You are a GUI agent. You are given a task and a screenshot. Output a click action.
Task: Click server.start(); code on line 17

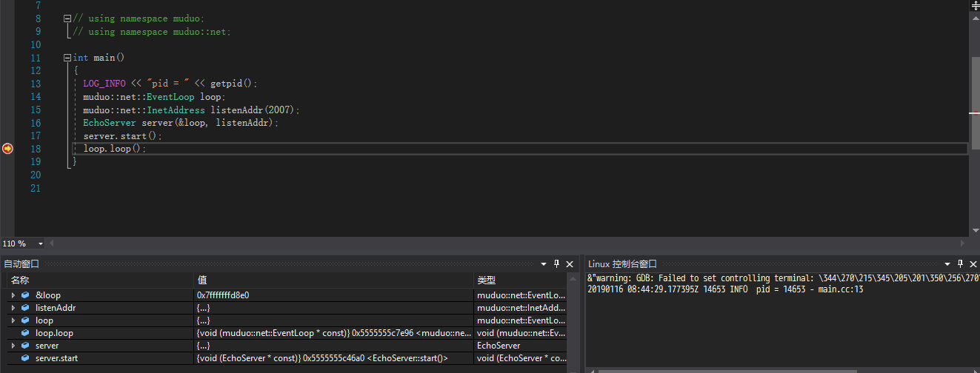pos(122,136)
